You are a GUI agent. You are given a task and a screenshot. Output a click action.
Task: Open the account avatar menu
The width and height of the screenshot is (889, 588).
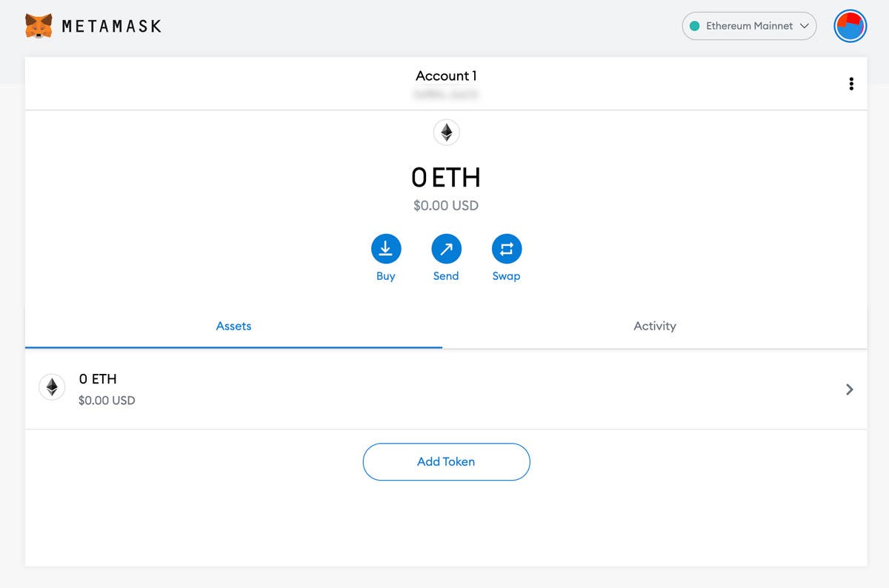[850, 26]
